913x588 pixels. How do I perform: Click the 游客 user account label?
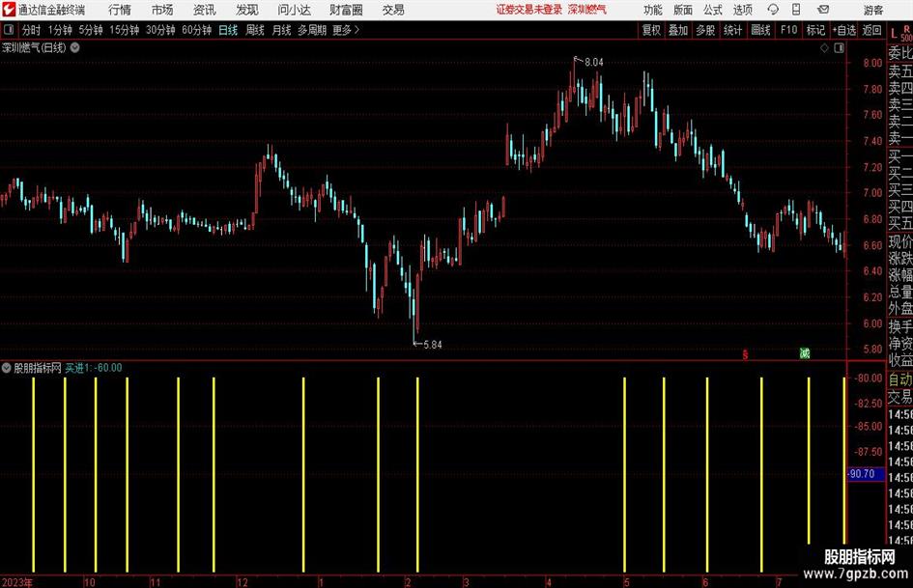point(872,10)
